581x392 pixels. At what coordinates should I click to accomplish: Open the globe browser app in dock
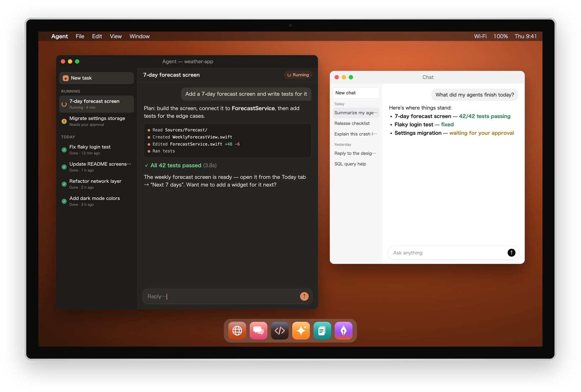(237, 330)
